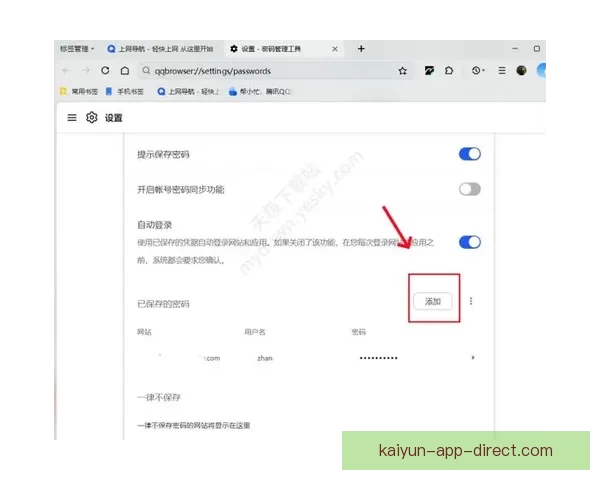Close the 设置 - 密码管理工具 tab

pyautogui.click(x=335, y=49)
